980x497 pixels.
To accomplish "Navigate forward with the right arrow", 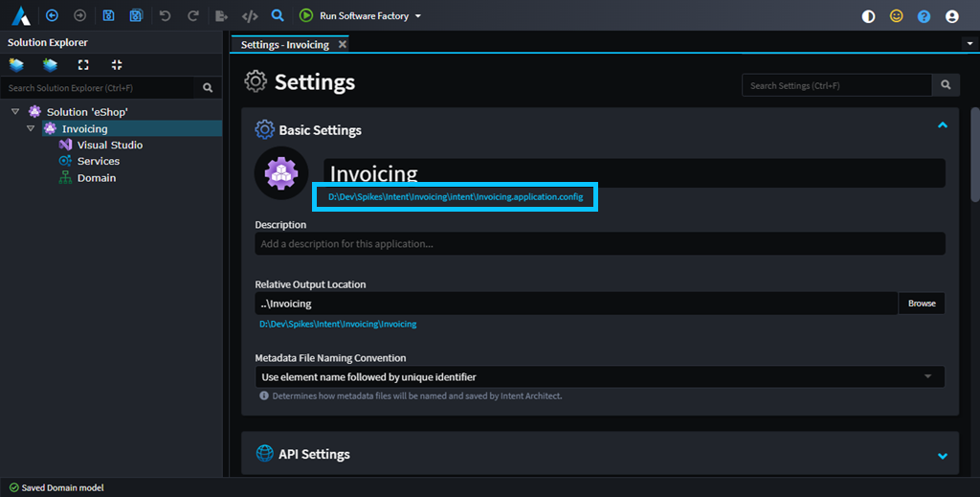I will pos(79,15).
